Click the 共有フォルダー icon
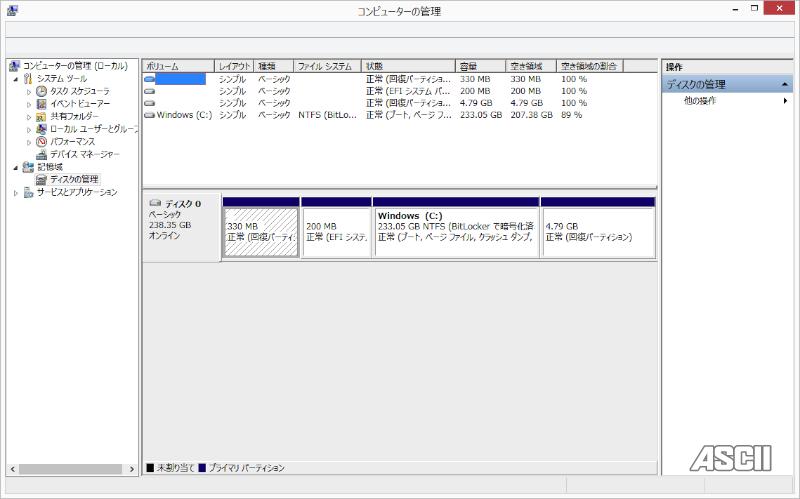Screen dimensions: 800x499 (41, 116)
